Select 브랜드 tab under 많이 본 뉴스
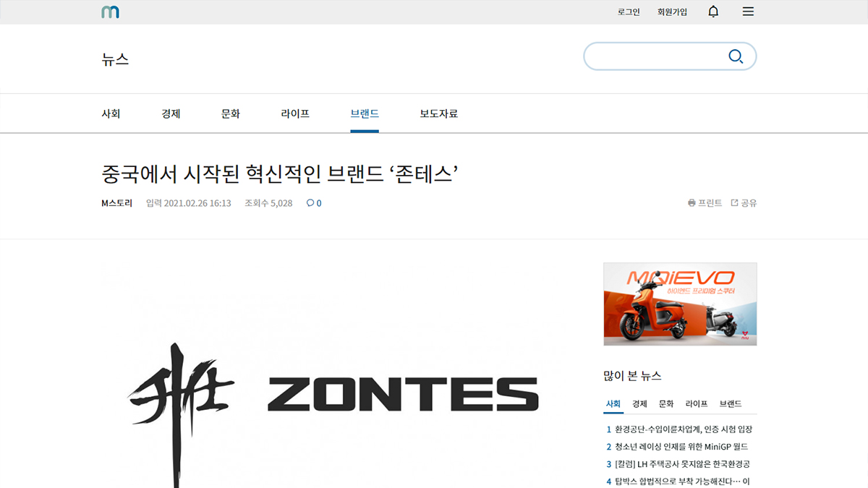 coord(731,404)
